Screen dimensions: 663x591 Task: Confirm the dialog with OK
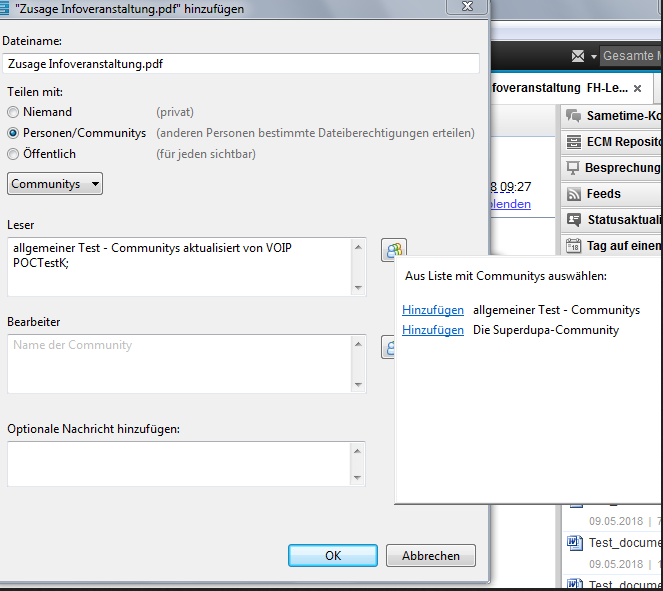(x=333, y=555)
